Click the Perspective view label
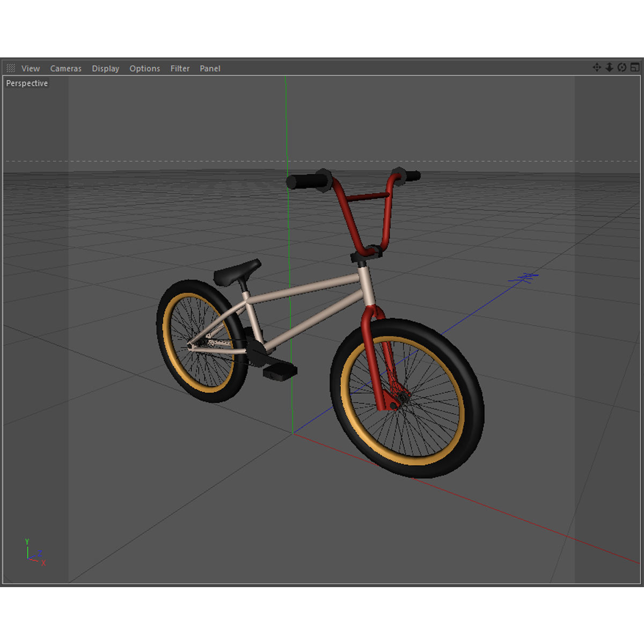Viewport: 644px width, 644px height. click(27, 83)
